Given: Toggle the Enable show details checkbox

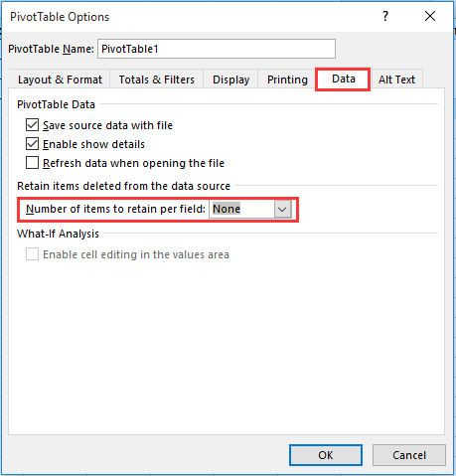Looking at the screenshot, I should coord(32,144).
